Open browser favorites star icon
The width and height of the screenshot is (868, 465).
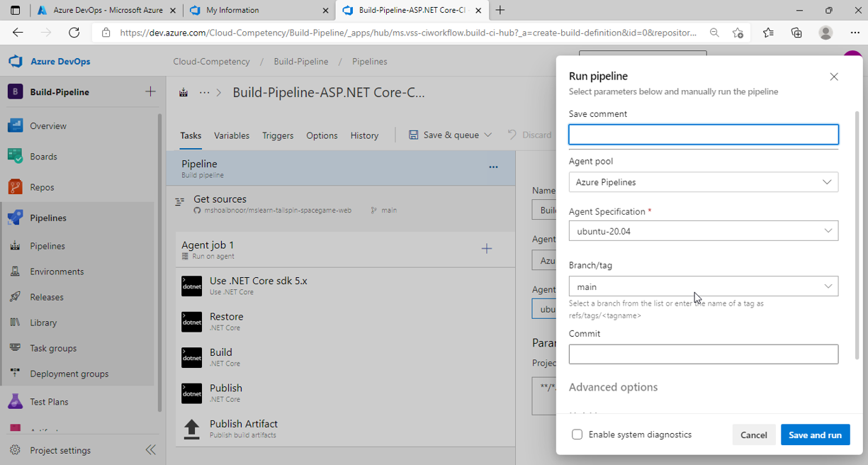coord(768,33)
